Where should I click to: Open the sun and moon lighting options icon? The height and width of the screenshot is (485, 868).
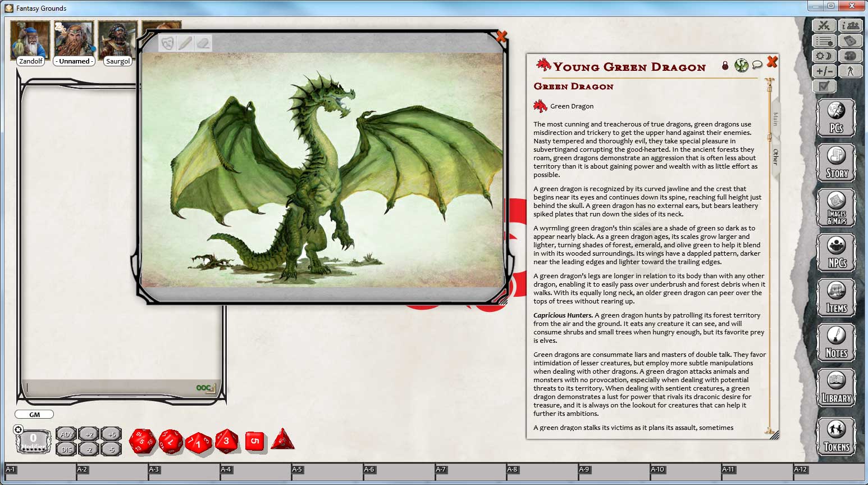click(x=823, y=56)
